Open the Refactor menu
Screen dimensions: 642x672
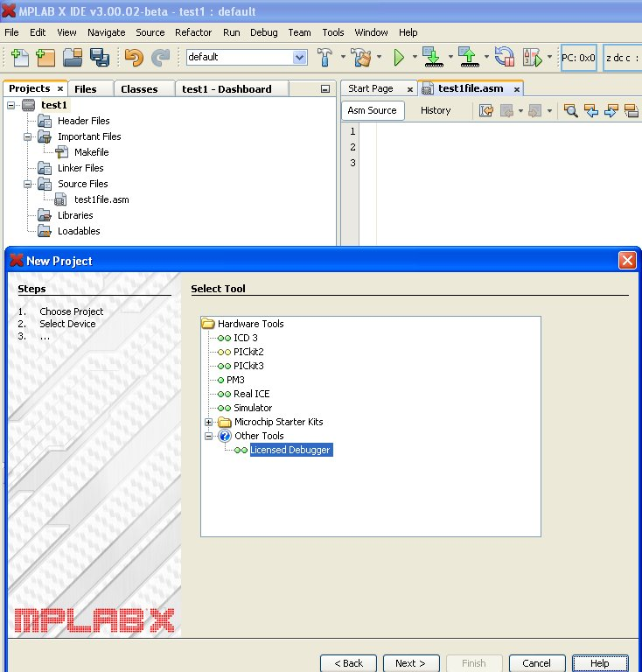point(193,32)
